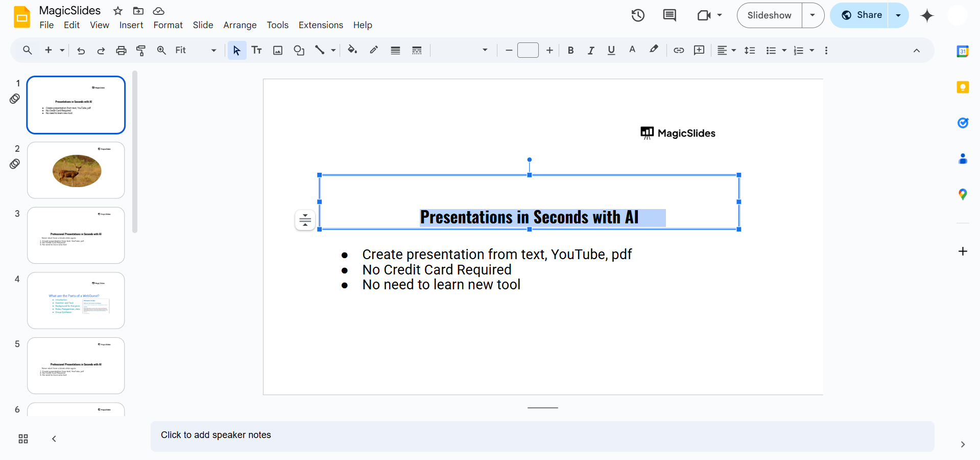980x460 pixels.
Task: Open the Edit menu
Action: point(71,25)
